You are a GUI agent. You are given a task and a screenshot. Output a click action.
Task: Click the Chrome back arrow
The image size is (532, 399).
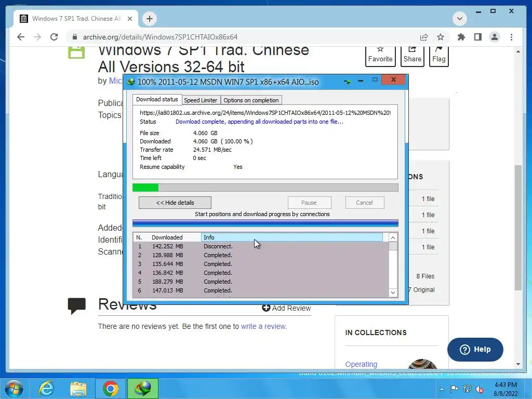click(21, 37)
